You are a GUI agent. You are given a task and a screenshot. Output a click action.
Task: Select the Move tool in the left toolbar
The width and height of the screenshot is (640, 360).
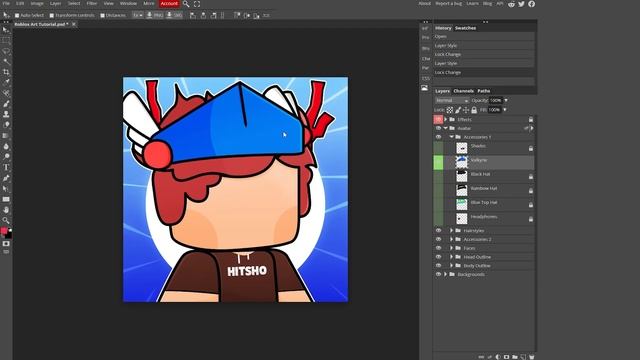6,30
